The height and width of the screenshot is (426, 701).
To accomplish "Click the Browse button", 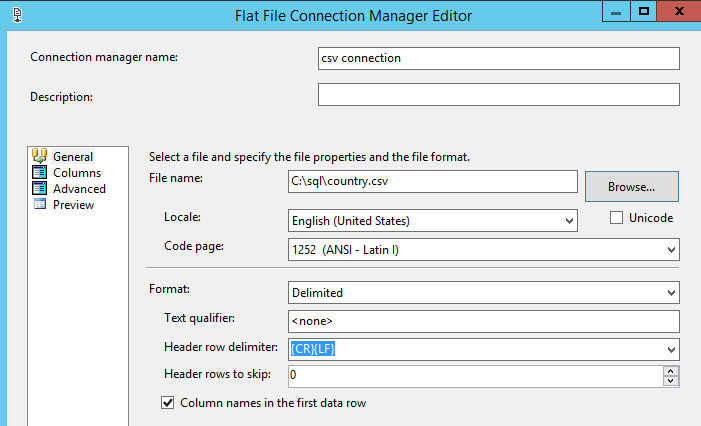I will coord(631,186).
